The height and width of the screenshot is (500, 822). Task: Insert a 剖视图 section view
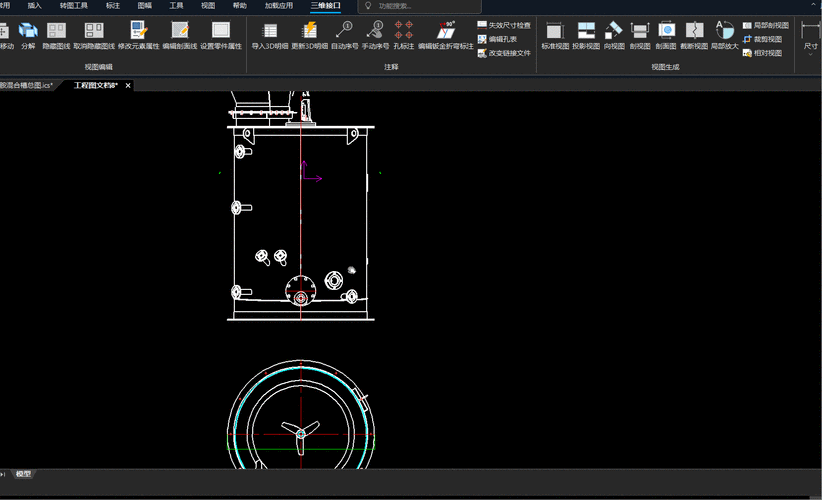pos(640,31)
